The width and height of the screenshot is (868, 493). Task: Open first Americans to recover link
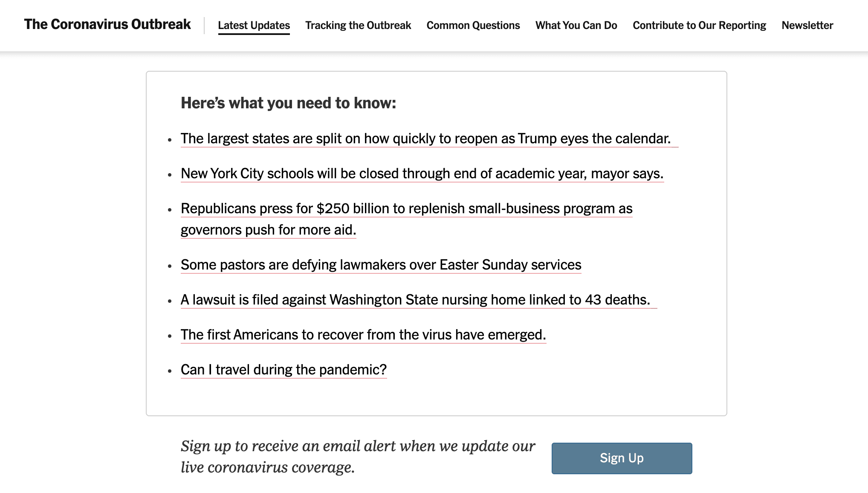(x=363, y=335)
